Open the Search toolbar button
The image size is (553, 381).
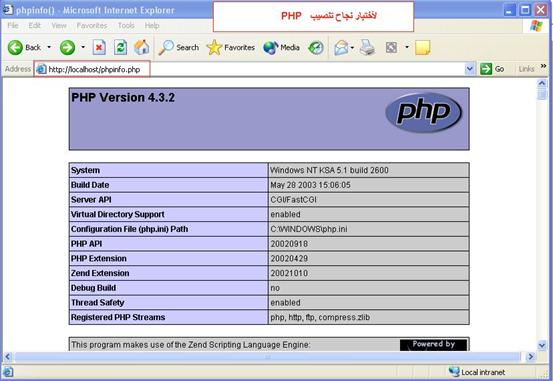178,47
